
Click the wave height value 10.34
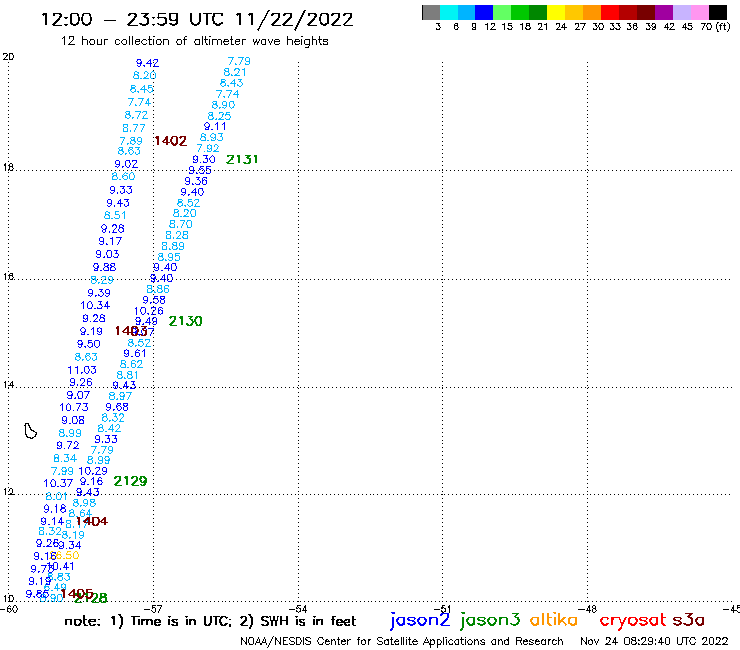95,305
